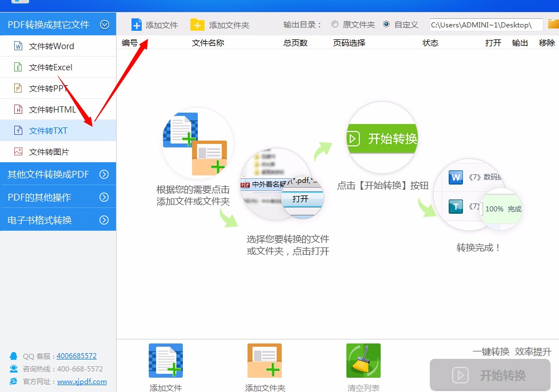Collapse the PDF转换成其它文件 section

click(105, 25)
